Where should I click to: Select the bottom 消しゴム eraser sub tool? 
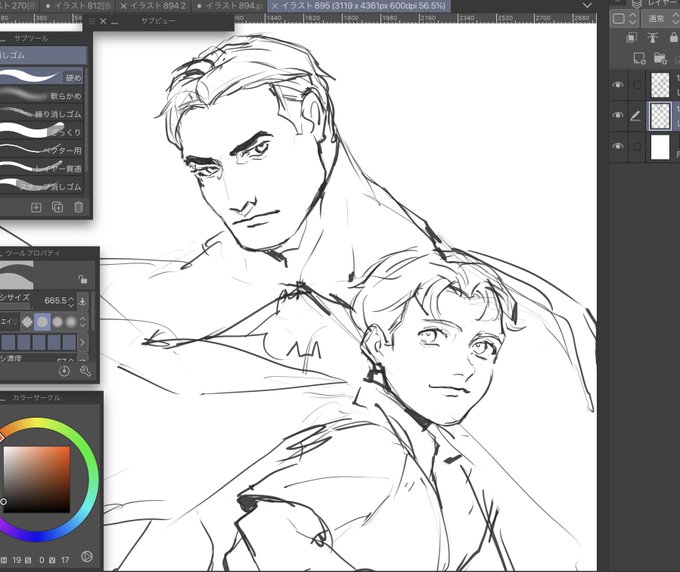click(x=41, y=186)
